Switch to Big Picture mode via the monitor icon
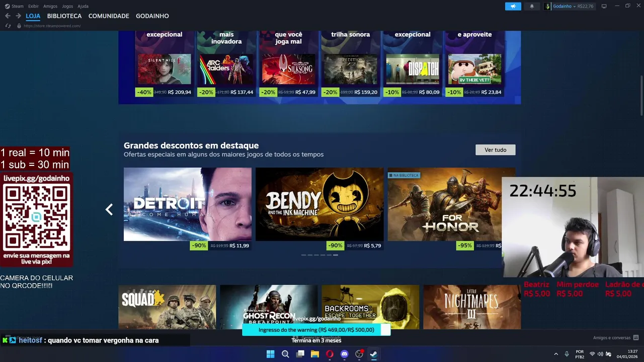644x362 pixels. click(604, 6)
